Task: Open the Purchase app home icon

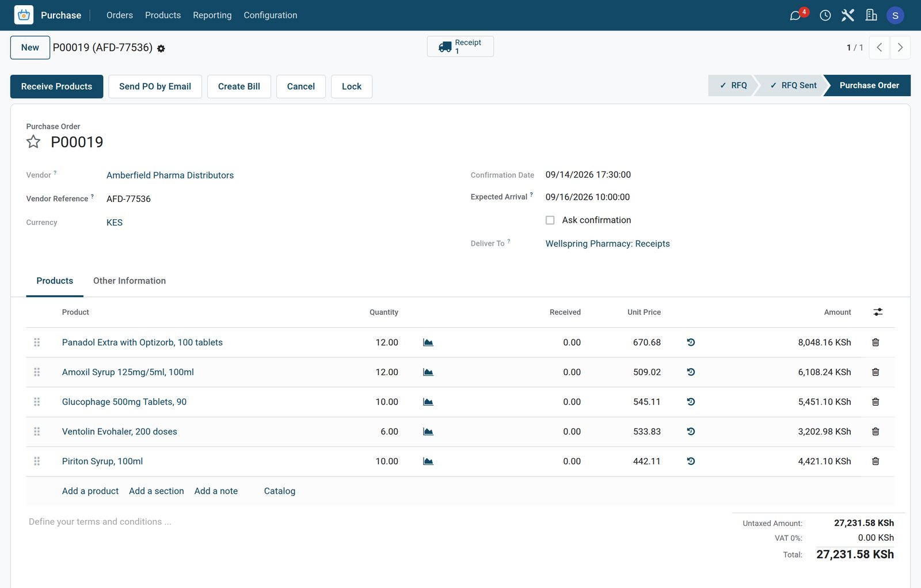Action: [x=24, y=15]
